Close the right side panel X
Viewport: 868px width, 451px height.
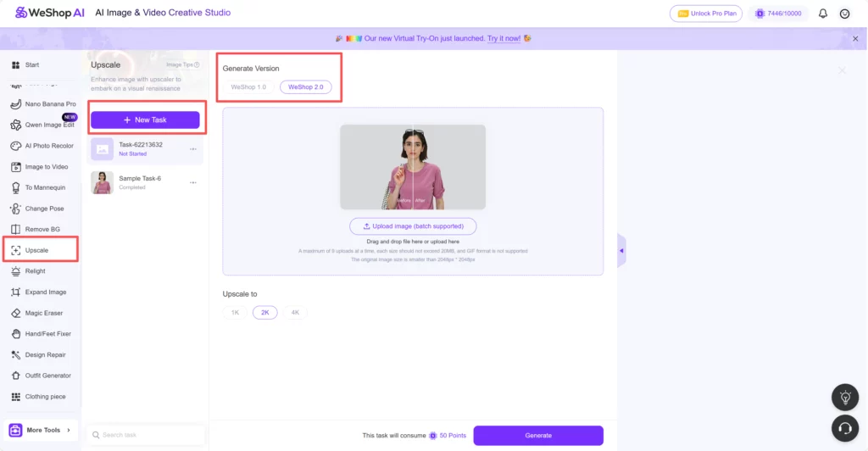click(842, 70)
